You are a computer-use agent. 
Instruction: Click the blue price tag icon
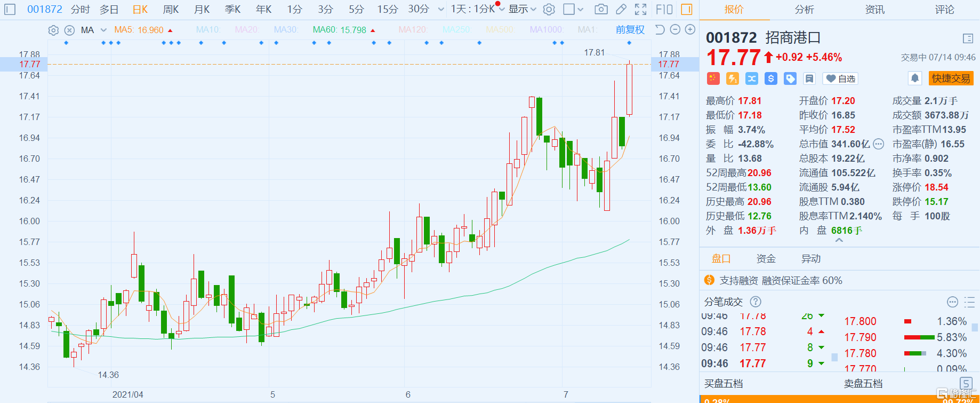click(790, 78)
